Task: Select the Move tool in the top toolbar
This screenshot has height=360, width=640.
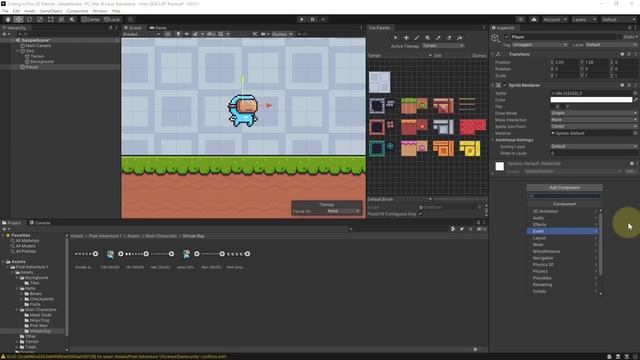Action: pyautogui.click(x=18, y=19)
